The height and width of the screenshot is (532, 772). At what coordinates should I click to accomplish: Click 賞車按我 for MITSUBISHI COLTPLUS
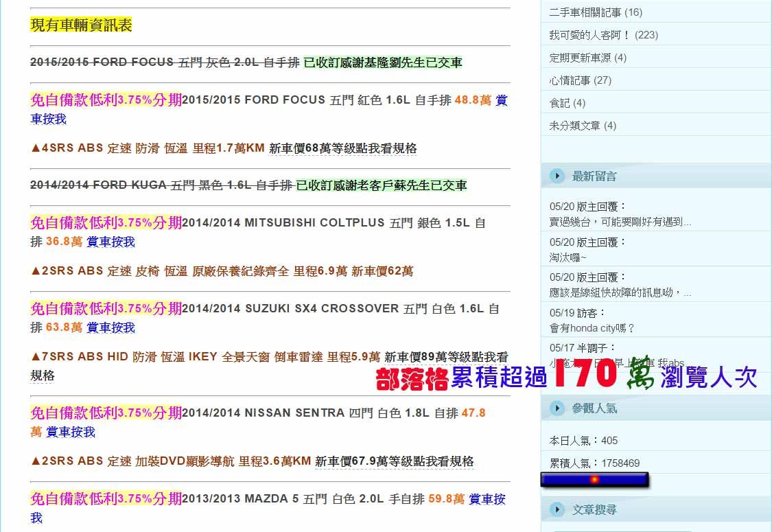pos(110,242)
